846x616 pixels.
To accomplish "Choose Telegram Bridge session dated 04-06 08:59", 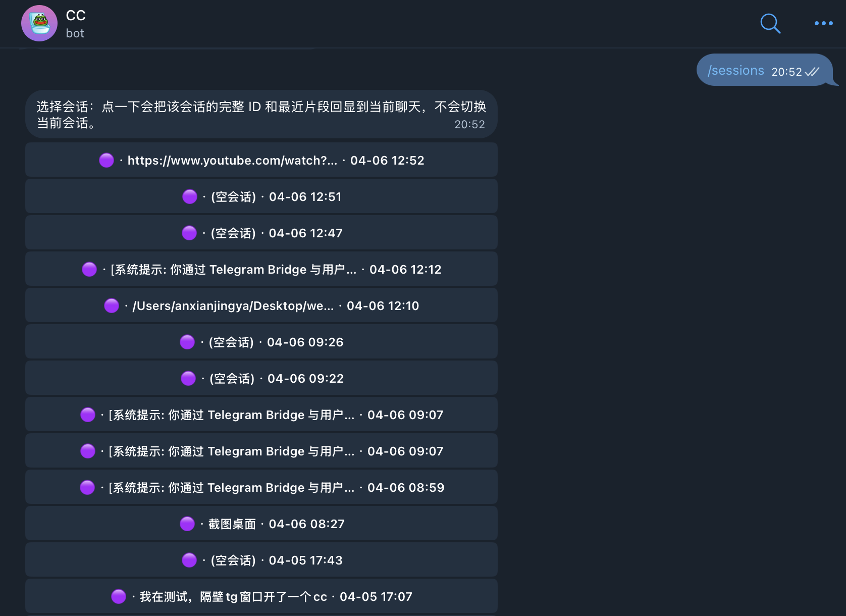I will [x=261, y=487].
